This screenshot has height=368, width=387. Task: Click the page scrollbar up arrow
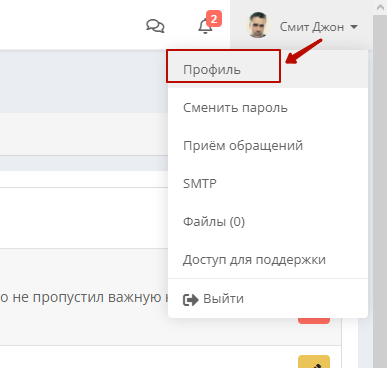380,7
